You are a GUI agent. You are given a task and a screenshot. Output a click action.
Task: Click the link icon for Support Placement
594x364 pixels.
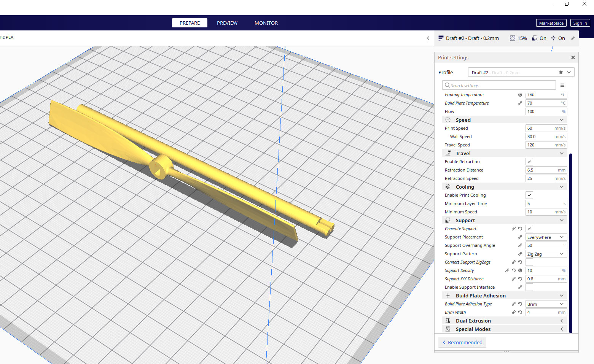coord(520,237)
